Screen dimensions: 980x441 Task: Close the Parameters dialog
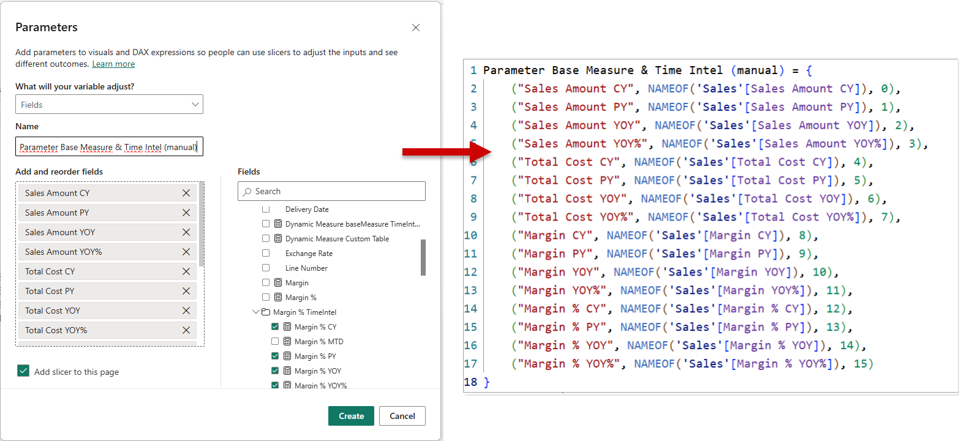coord(416,28)
